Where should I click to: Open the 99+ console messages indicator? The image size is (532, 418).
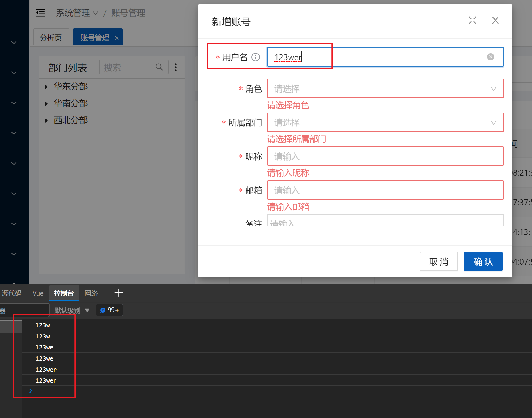tap(109, 310)
